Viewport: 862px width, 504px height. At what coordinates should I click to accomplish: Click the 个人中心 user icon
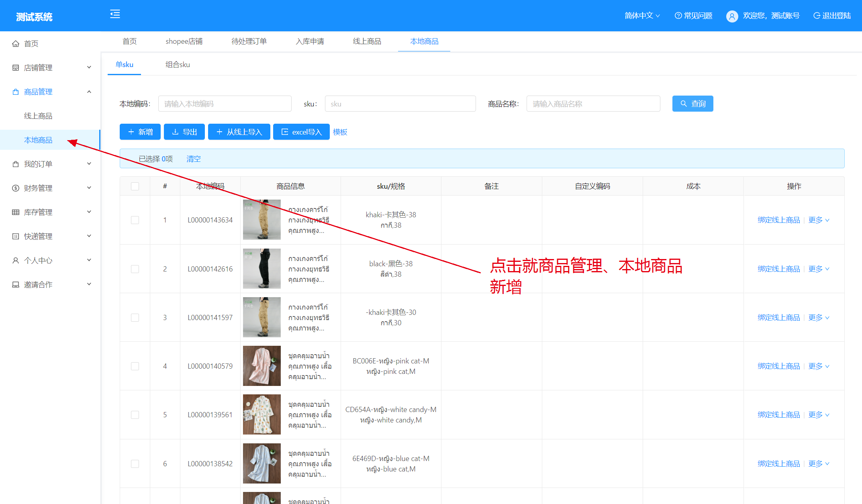tap(16, 260)
